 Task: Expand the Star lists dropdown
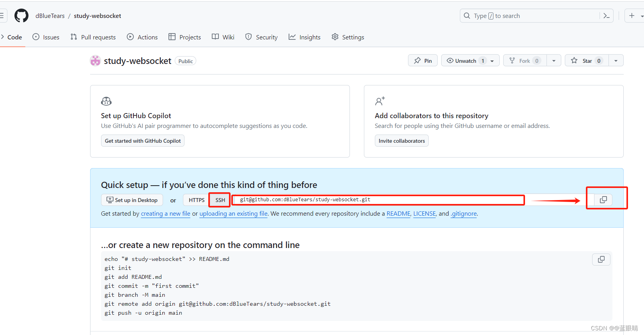[x=616, y=60]
